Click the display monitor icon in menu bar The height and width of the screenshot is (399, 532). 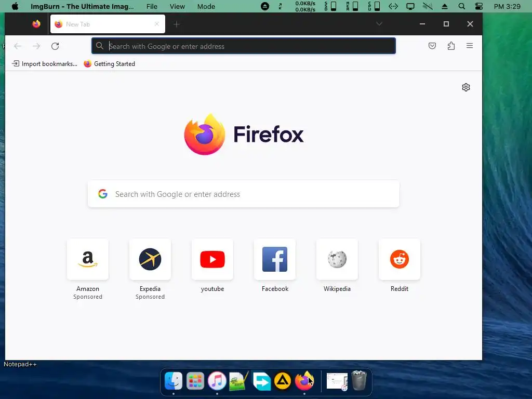[410, 6]
